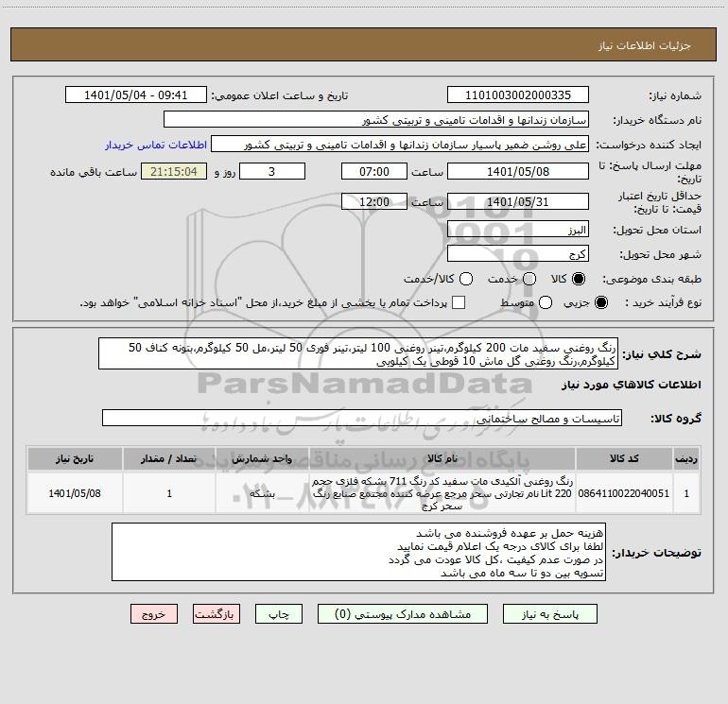Screen dimensions: 728x704
Task: Click the delivery city field کرج
Action: click(x=518, y=254)
